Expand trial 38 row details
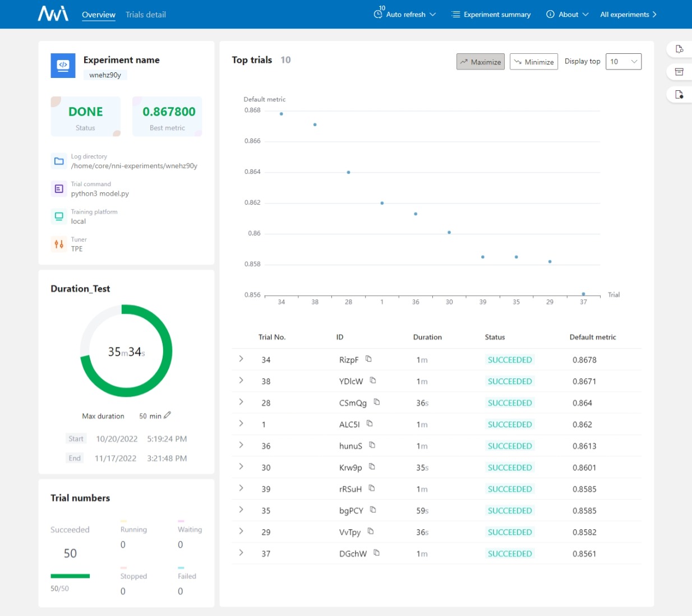The width and height of the screenshot is (692, 616). tap(241, 381)
